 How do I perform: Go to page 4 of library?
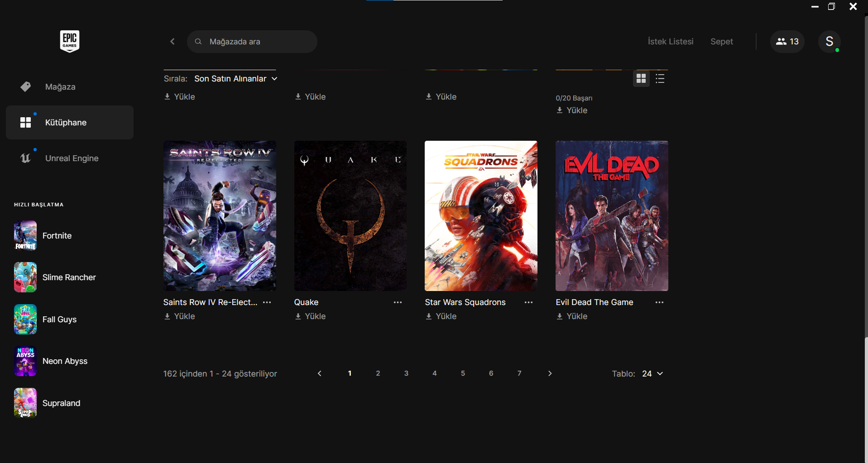click(x=435, y=373)
